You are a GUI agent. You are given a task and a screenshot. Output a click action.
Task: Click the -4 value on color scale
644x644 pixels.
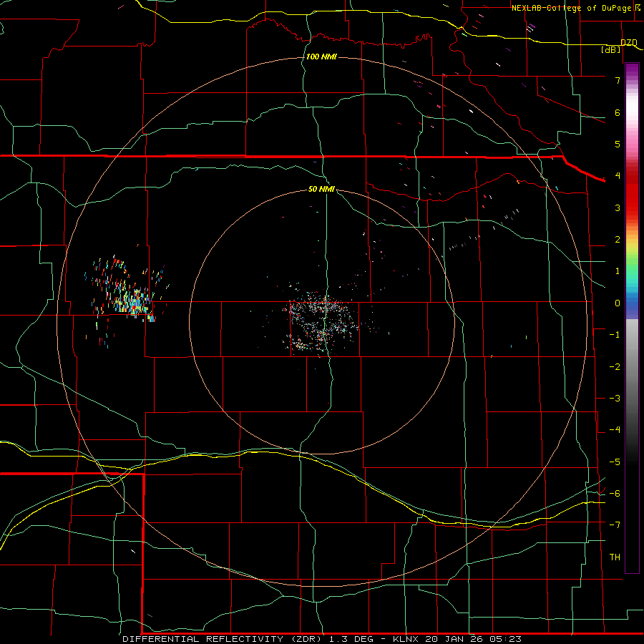click(615, 430)
